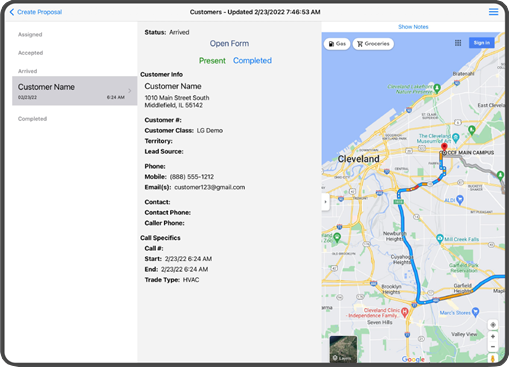Click the Trade Type value HVAC
The height and width of the screenshot is (367, 509).
coord(191,280)
